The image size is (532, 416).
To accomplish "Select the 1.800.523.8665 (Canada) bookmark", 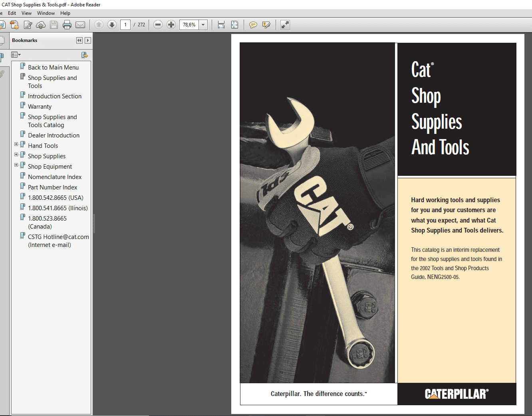I will (47, 223).
